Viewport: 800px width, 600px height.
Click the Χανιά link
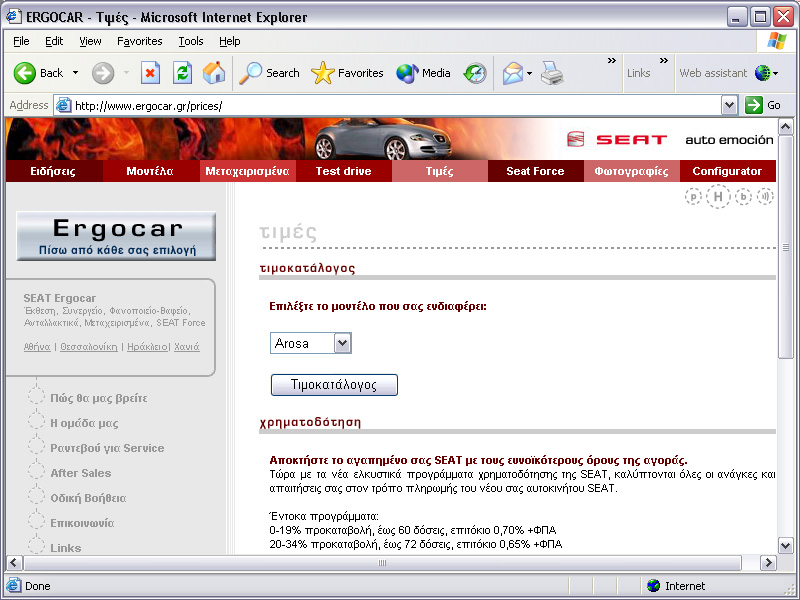pos(187,347)
